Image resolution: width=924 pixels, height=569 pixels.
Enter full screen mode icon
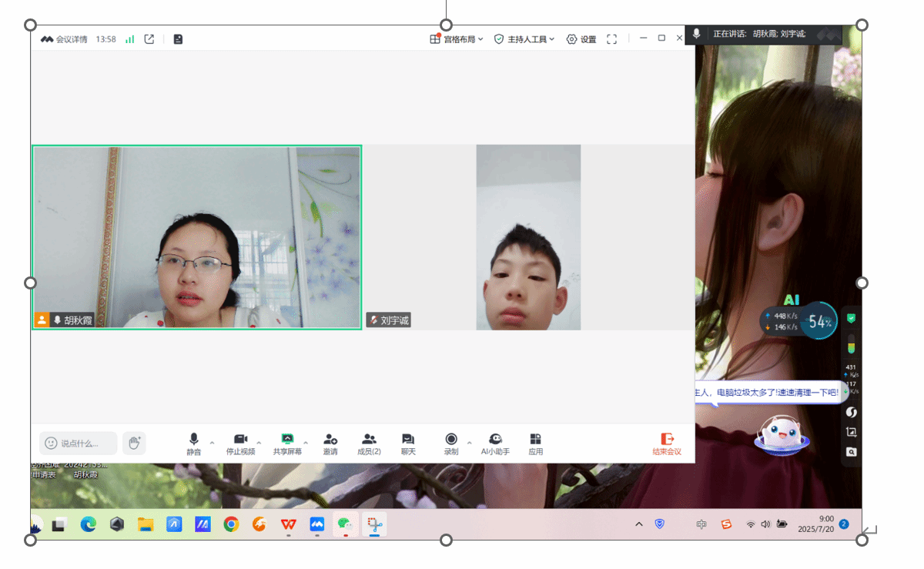coord(612,39)
